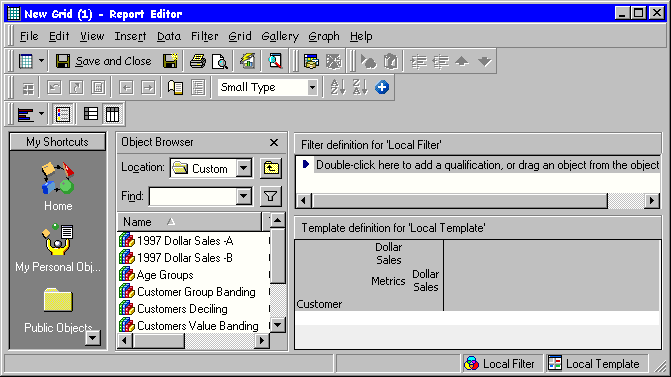Screen dimensions: 671x377
Task: Open the Filter menu
Action: pos(205,36)
